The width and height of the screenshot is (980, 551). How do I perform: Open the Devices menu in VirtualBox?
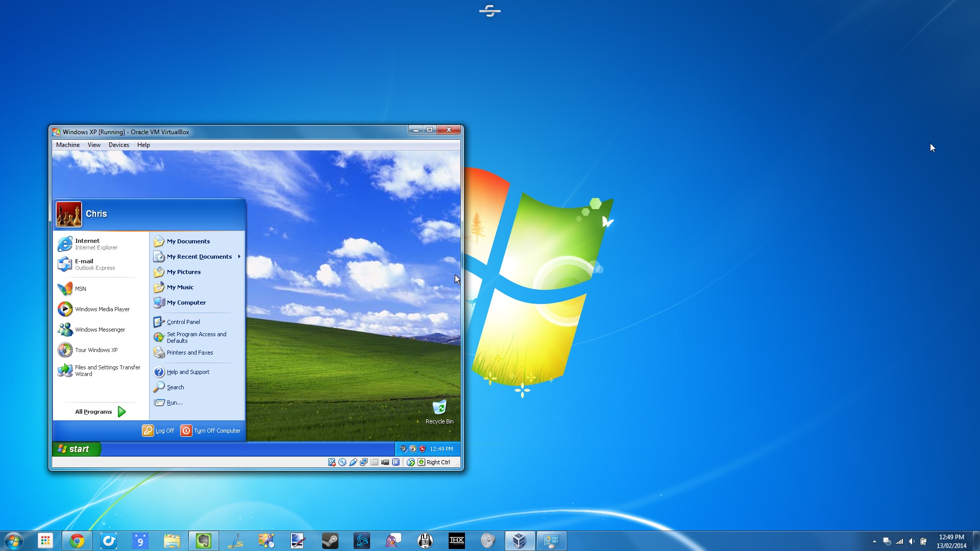(x=118, y=145)
